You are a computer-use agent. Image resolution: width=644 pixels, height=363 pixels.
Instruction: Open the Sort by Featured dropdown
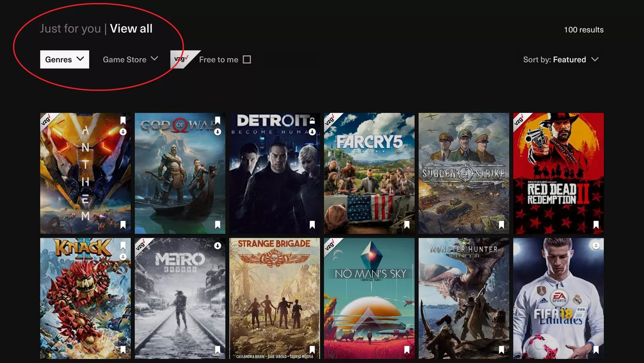(561, 59)
